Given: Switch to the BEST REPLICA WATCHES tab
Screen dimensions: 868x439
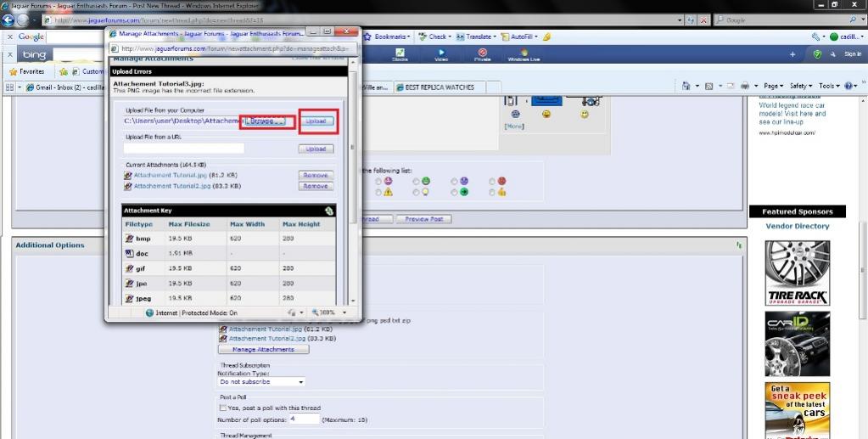Looking at the screenshot, I should tap(440, 87).
